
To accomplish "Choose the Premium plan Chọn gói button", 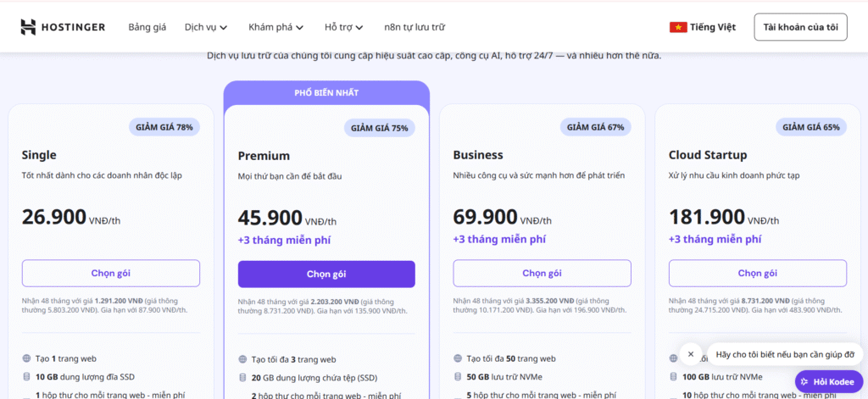I will pos(326,274).
